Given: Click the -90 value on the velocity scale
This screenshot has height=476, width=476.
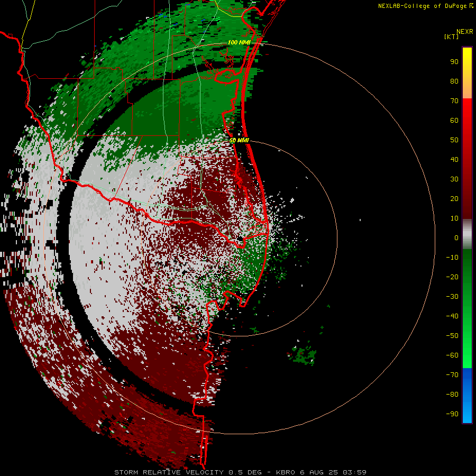Looking at the screenshot, I should [452, 414].
